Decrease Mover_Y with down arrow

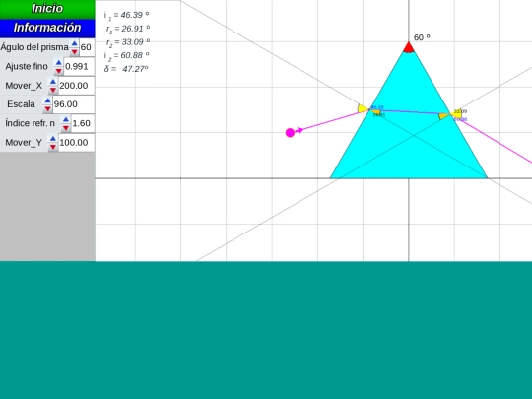[52, 147]
